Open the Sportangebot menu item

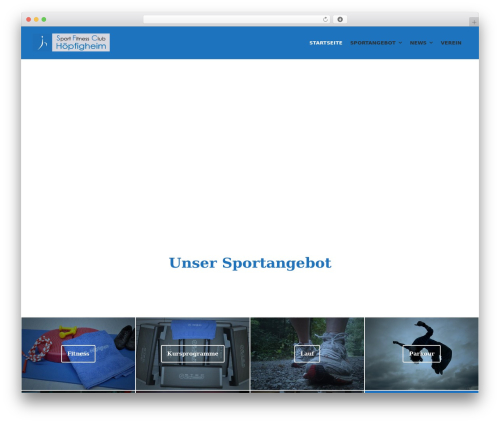tap(373, 43)
